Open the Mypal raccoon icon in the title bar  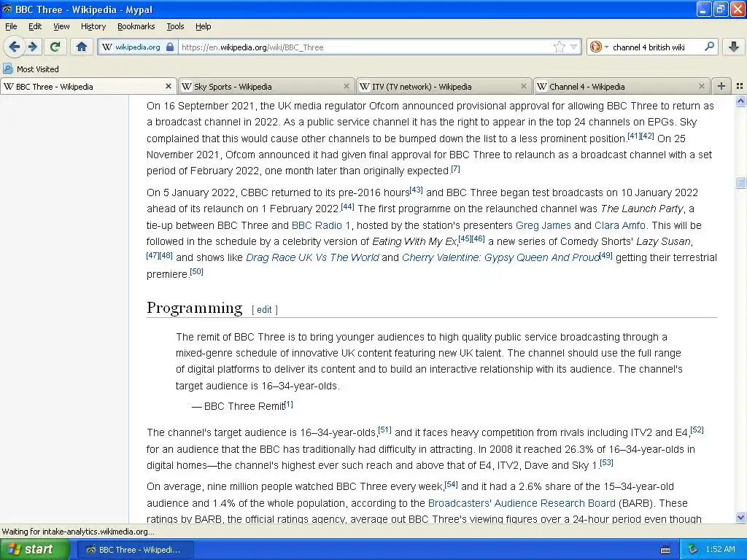pos(7,9)
